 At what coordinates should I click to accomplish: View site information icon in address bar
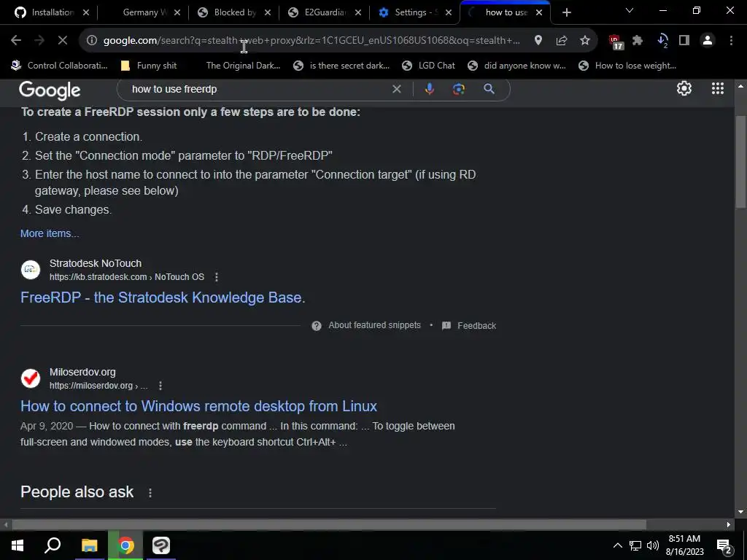coord(91,41)
